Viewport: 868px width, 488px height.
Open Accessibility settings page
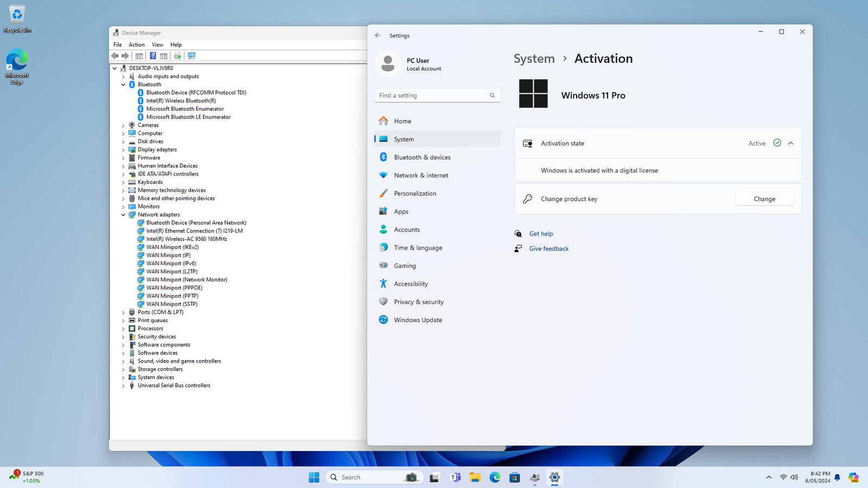(x=437, y=284)
